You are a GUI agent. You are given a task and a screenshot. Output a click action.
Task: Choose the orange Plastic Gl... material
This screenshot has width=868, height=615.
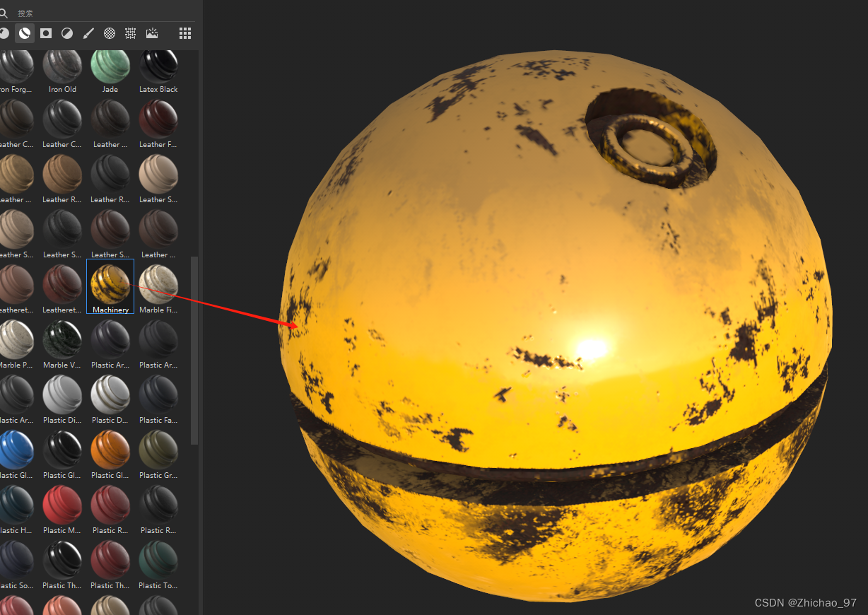click(110, 455)
